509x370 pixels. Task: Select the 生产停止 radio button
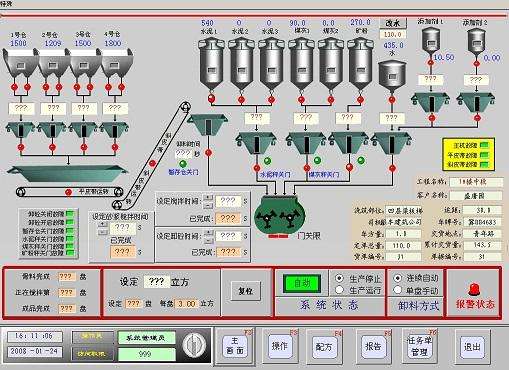(339, 278)
